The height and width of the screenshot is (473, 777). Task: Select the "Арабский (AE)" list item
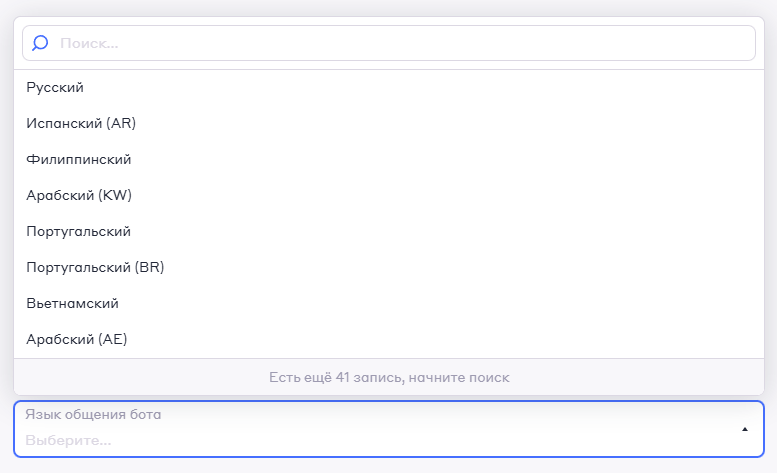pos(77,340)
